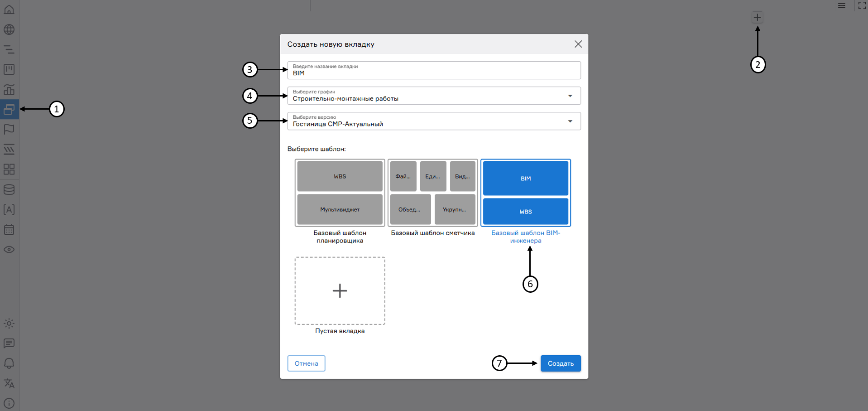Open the dashboard grid icon in the sidebar
The width and height of the screenshot is (868, 411).
coord(9,169)
